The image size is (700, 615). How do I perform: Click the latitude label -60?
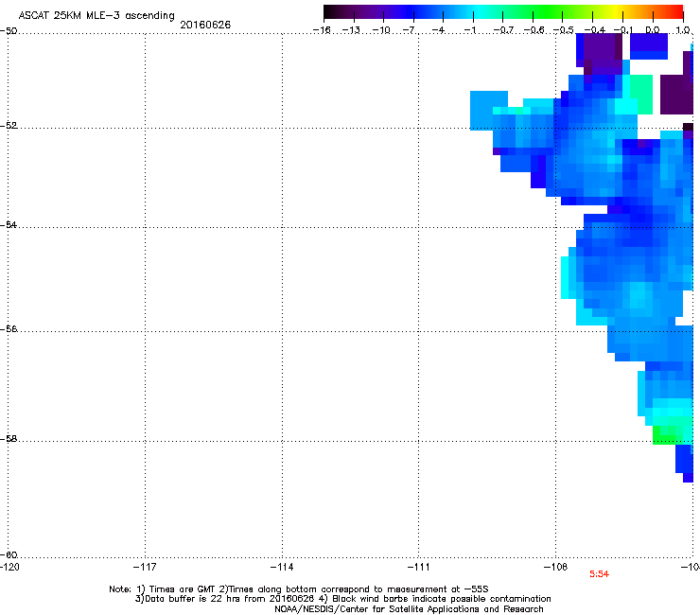click(x=9, y=555)
